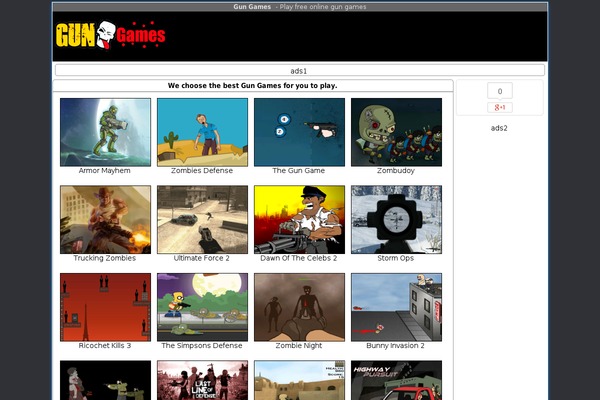600x400 pixels.
Task: Click the Armor Mayhem text link
Action: [104, 171]
